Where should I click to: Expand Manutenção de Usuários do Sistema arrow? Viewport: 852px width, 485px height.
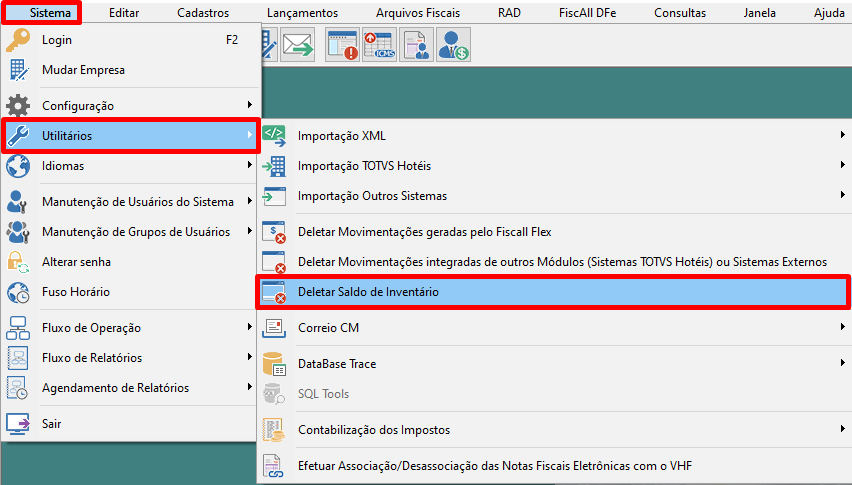[249, 201]
